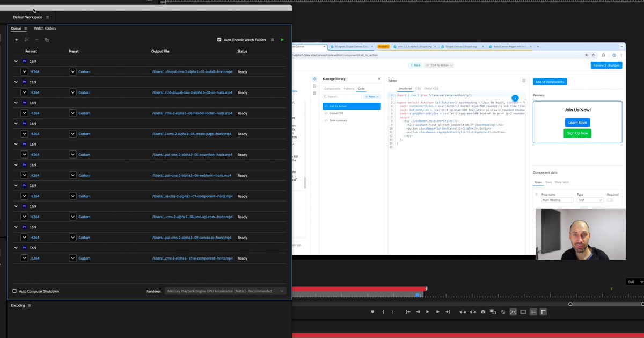Click the Back button in Canvas editor
The height and width of the screenshot is (338, 644).
tap(415, 65)
